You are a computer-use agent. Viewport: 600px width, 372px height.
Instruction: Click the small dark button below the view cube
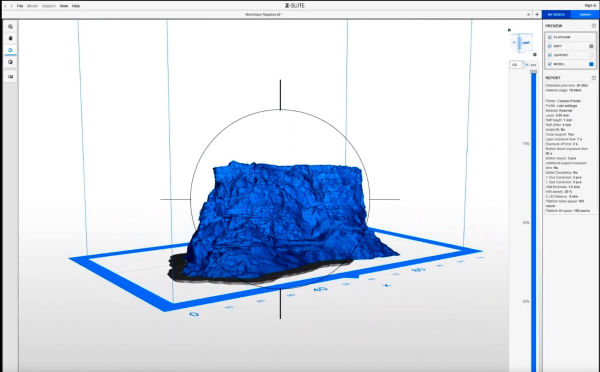pos(535,54)
